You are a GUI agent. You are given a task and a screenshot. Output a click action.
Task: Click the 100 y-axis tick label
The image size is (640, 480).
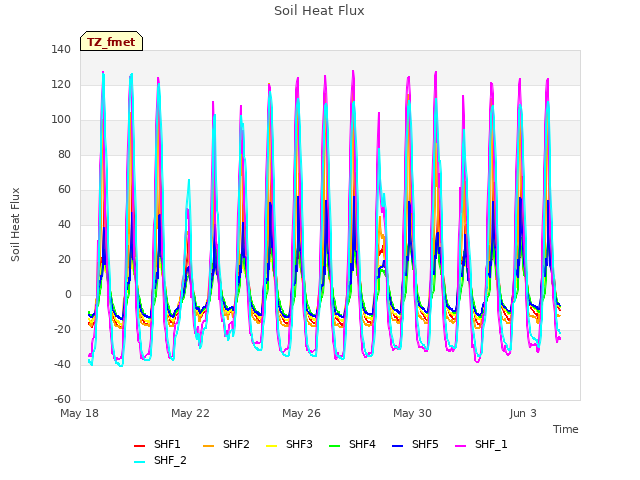click(61, 120)
